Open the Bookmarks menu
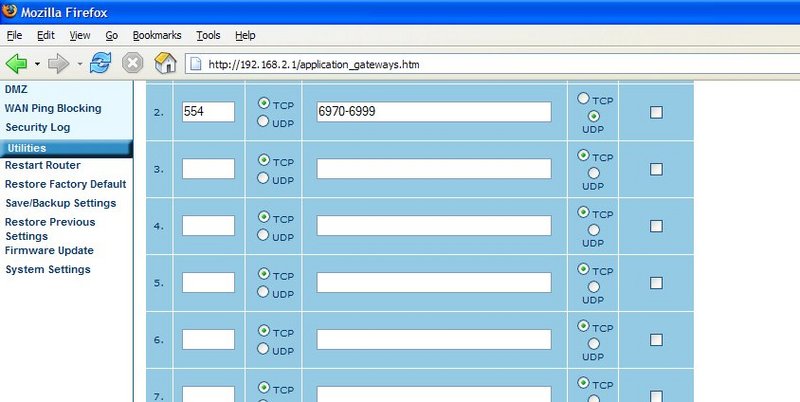 (157, 35)
